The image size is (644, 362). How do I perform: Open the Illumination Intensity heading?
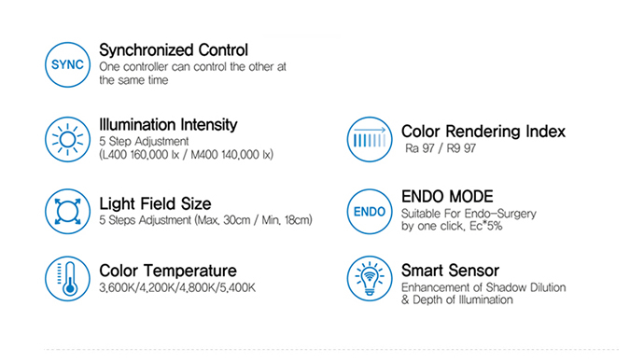tap(168, 124)
